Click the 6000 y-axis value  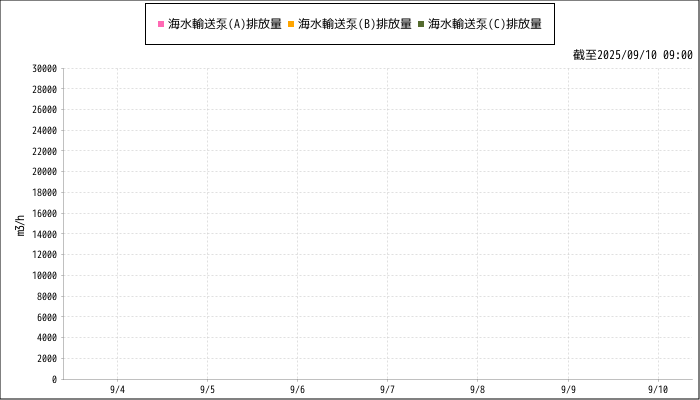click(47, 317)
